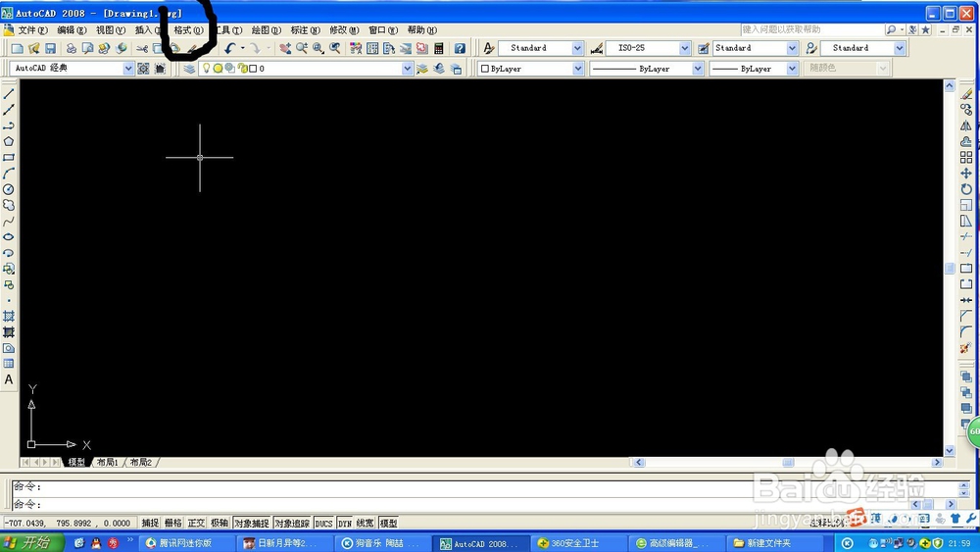Select the Erase tool

(x=966, y=94)
